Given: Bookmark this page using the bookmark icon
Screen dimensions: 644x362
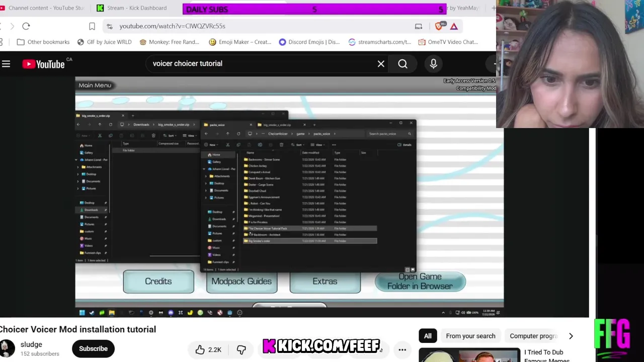Looking at the screenshot, I should click(x=92, y=26).
